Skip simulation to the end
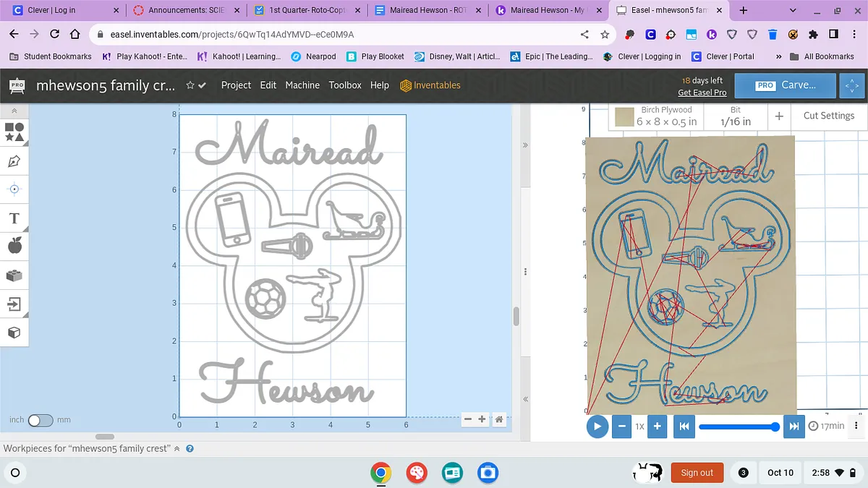Viewport: 868px width, 488px height. 793,426
